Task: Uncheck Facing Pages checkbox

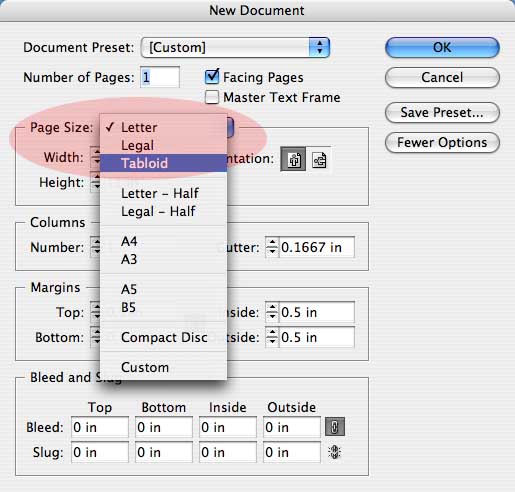Action: (x=212, y=77)
